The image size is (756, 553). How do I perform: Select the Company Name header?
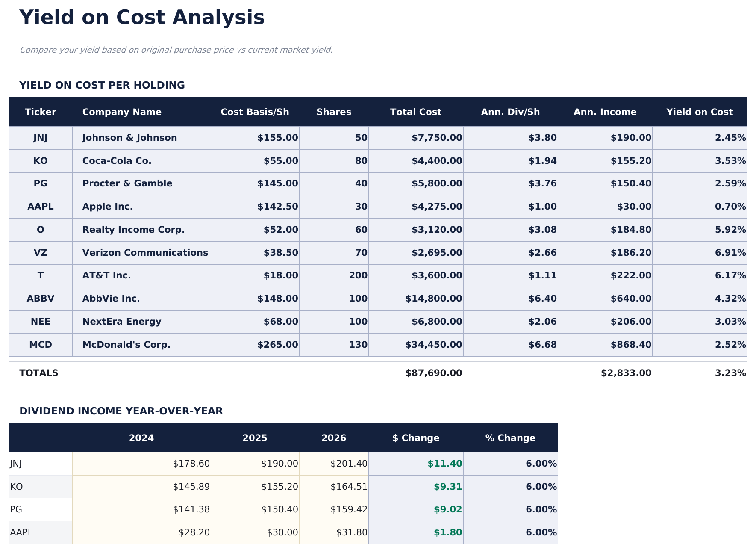click(122, 112)
